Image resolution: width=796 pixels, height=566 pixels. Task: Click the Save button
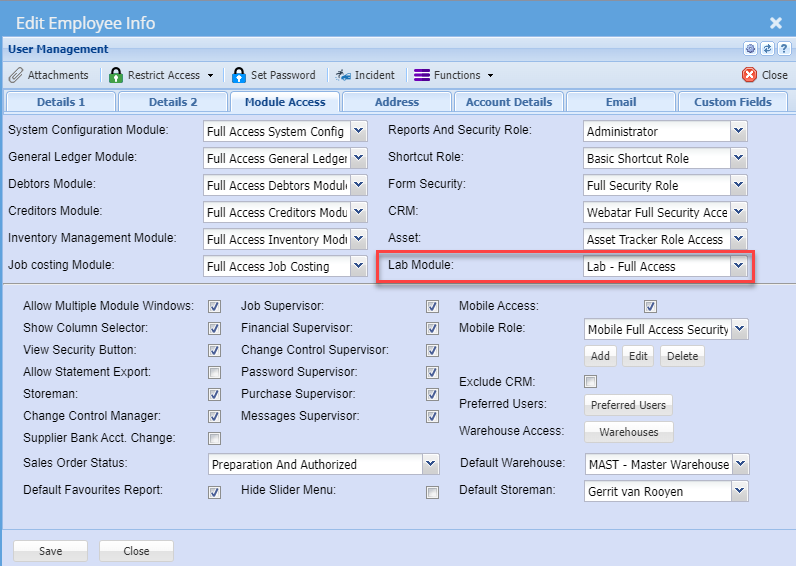point(50,551)
